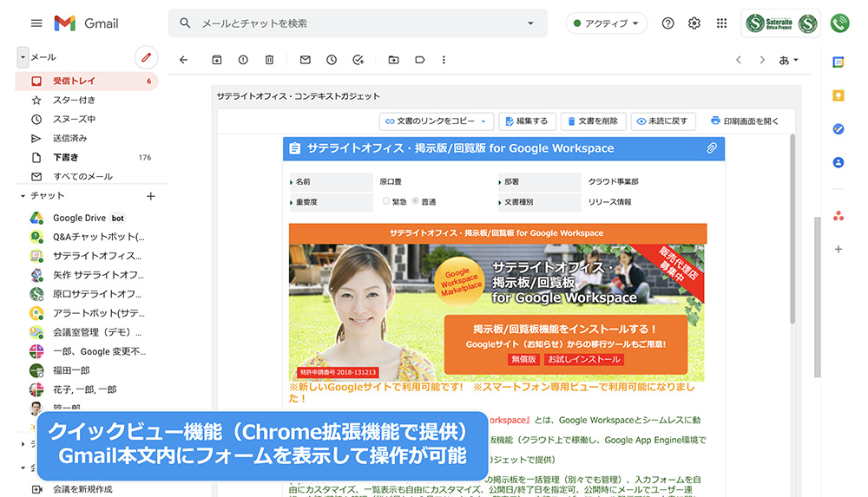Click the green phone extension icon
Viewport: 868px width, 497px height.
tap(839, 23)
